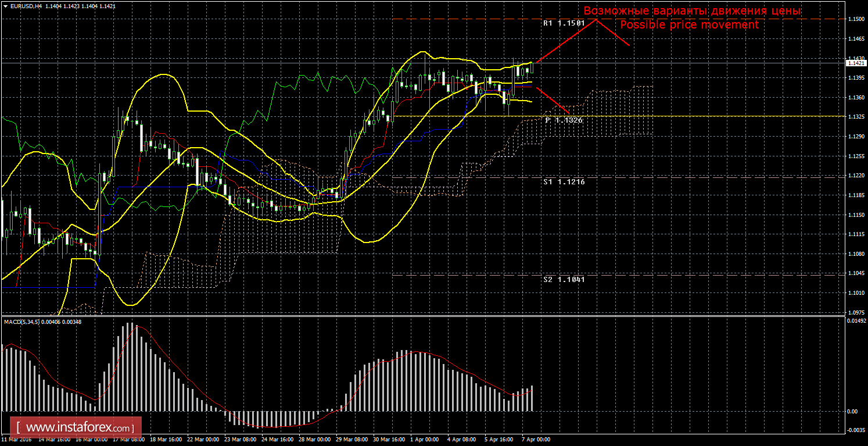Click the Russian 'Возможные варианты движения цены' annotation
868x446 pixels.
(693, 11)
